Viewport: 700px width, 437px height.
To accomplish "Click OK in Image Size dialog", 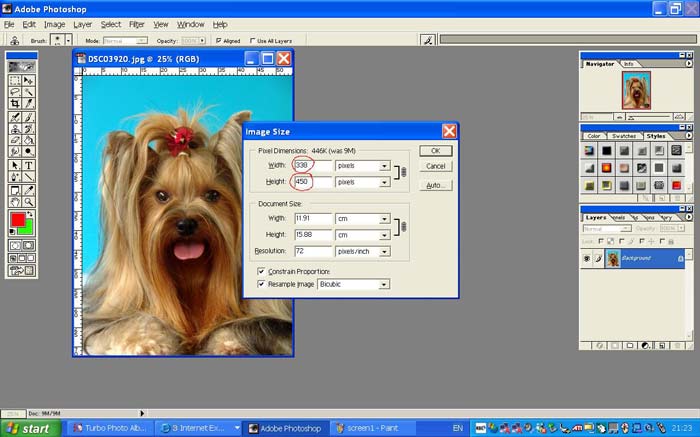I will [x=436, y=151].
